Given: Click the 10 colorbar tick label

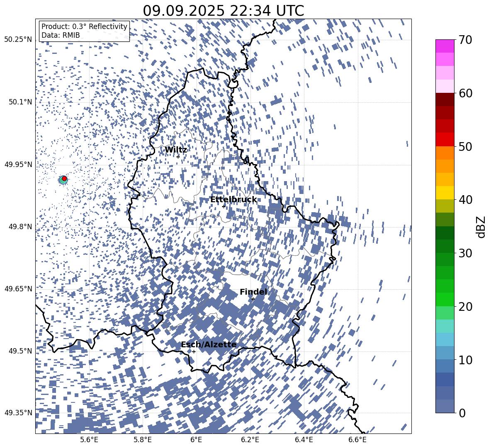Looking at the screenshot, I should tap(465, 360).
